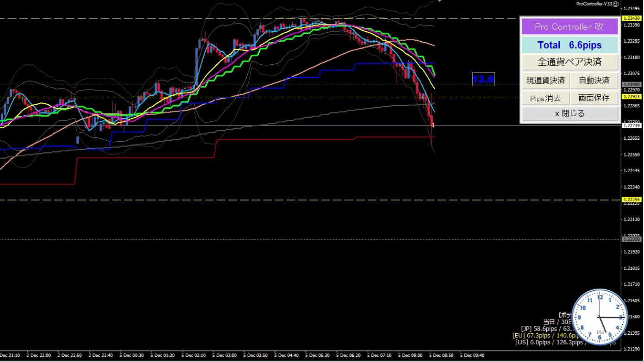Click the ProController-V33 expert label

[x=594, y=4]
